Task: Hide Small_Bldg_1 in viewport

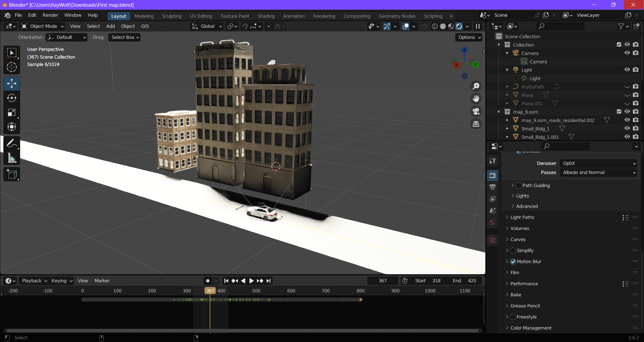Action: pyautogui.click(x=627, y=128)
